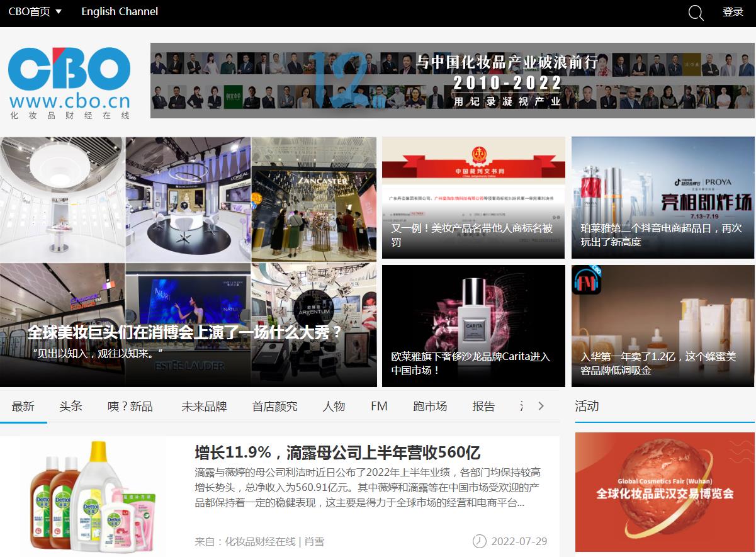This screenshot has width=756, height=557.
Task: Click the clock icon beside 2022-07-29
Action: click(480, 541)
